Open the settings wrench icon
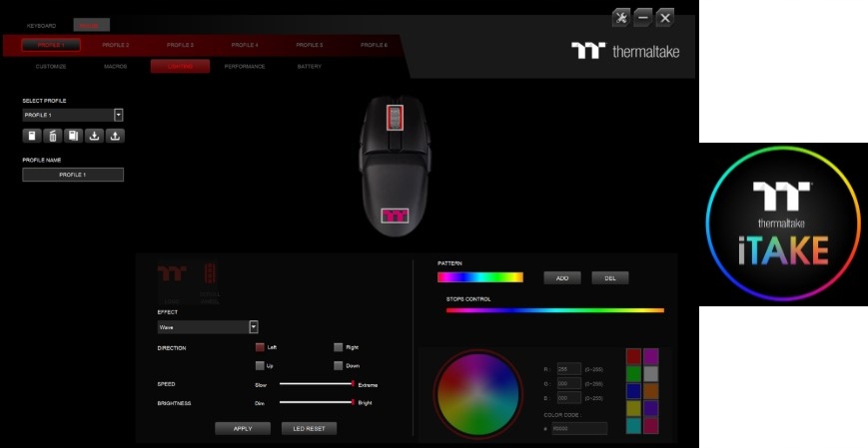The width and height of the screenshot is (868, 448). (x=621, y=18)
